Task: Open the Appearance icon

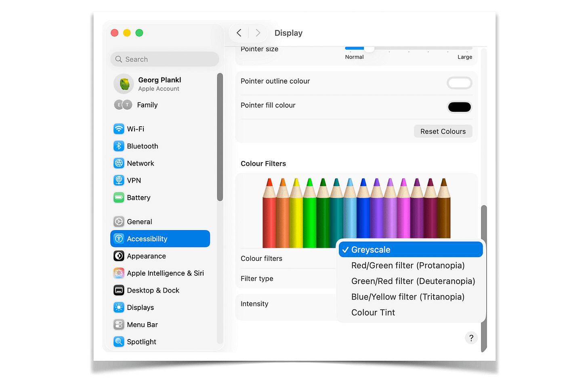Action: click(x=119, y=256)
